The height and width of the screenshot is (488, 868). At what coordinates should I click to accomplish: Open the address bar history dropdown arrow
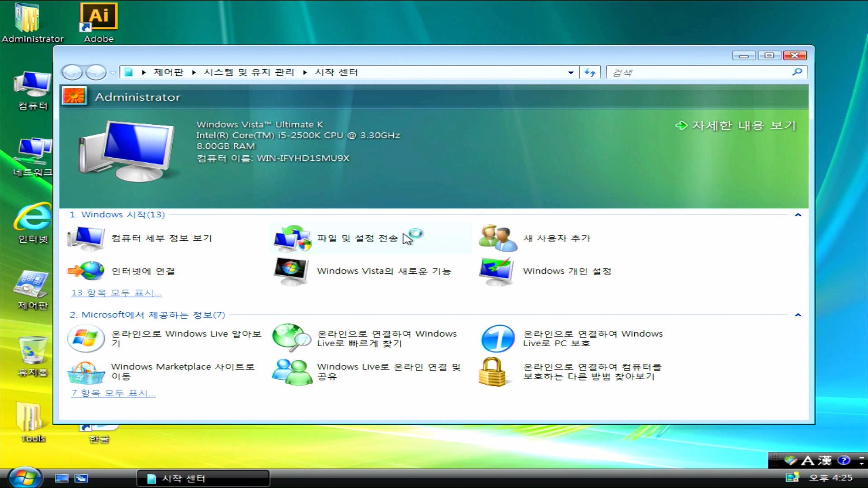coord(571,72)
